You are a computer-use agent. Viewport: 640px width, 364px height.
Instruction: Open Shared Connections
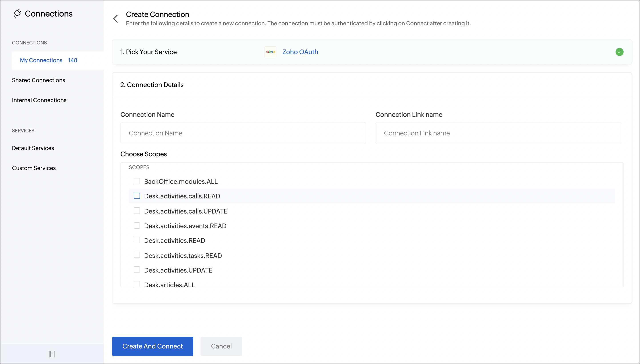point(38,80)
